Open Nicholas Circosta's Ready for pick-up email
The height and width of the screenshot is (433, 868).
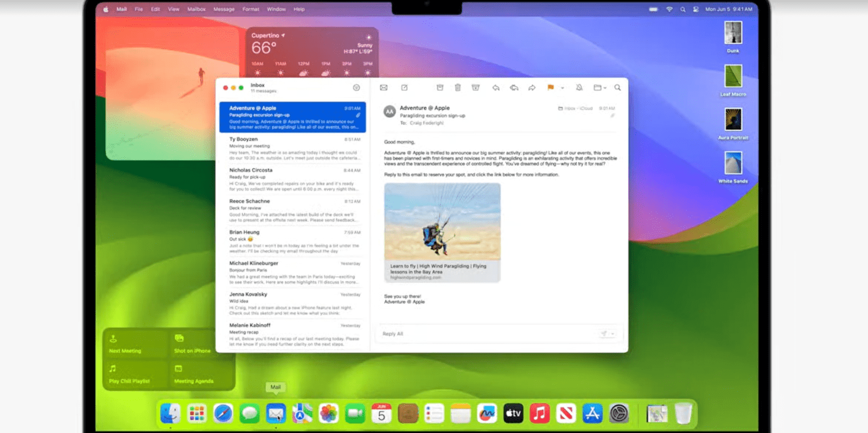[292, 179]
